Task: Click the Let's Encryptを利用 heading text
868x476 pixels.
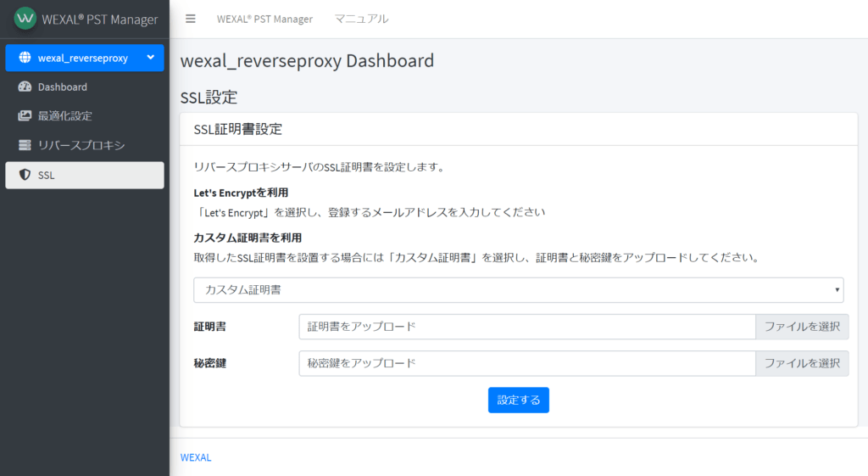Action: click(x=241, y=193)
